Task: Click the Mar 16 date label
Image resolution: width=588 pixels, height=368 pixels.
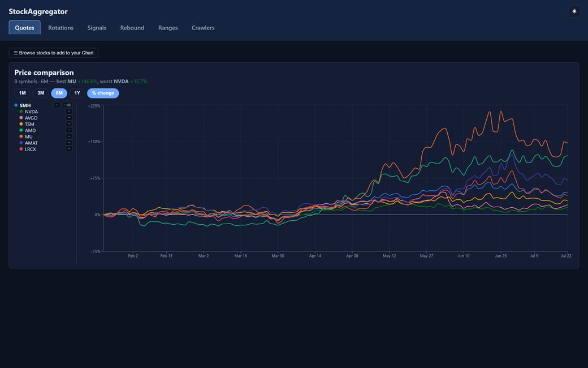Action: (241, 256)
